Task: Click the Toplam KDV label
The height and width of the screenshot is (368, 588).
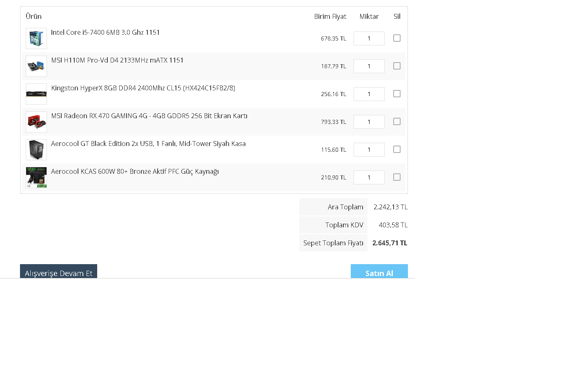Action: [x=344, y=225]
